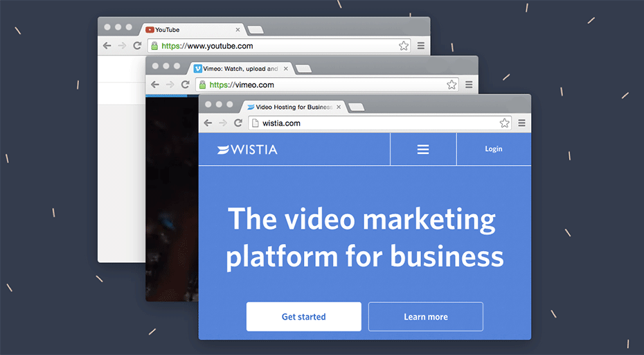644x355 pixels.
Task: Go back in the Vimeo window
Action: point(155,85)
